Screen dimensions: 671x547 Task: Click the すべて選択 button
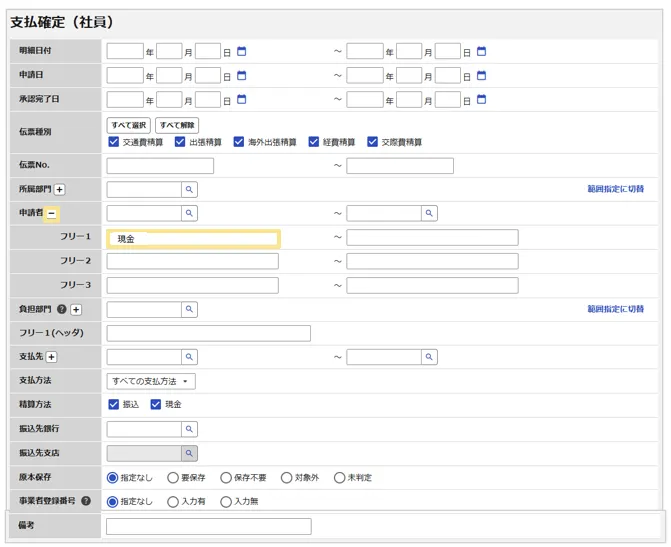(128, 125)
